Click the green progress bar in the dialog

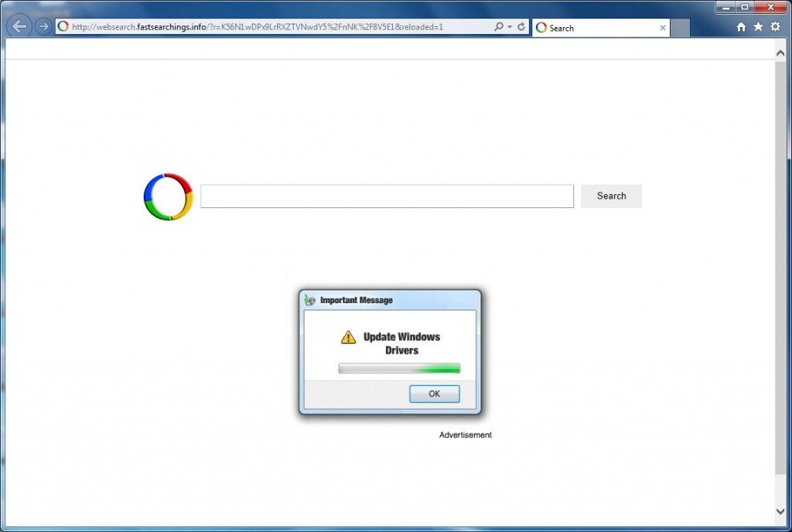click(x=399, y=368)
